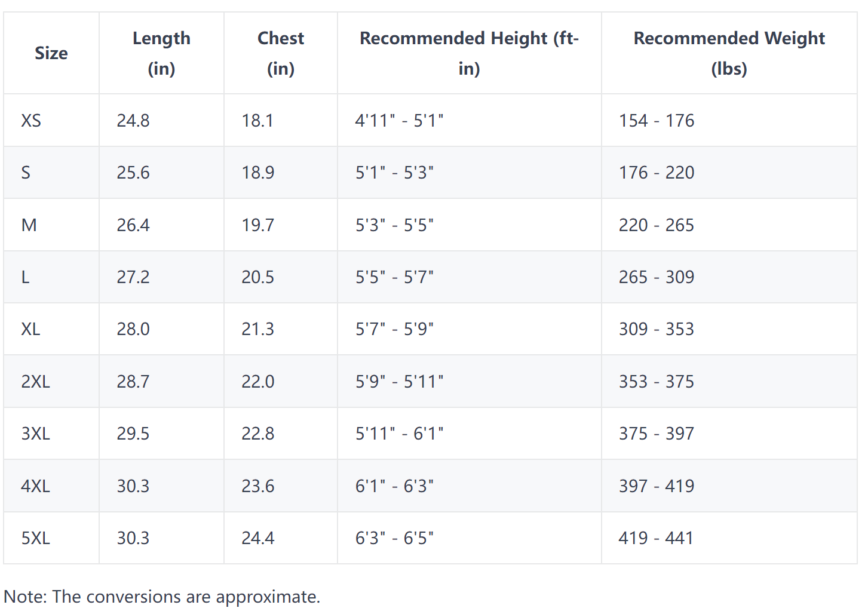Click the chest value 22.0
This screenshot has width=868, height=611.
click(257, 382)
